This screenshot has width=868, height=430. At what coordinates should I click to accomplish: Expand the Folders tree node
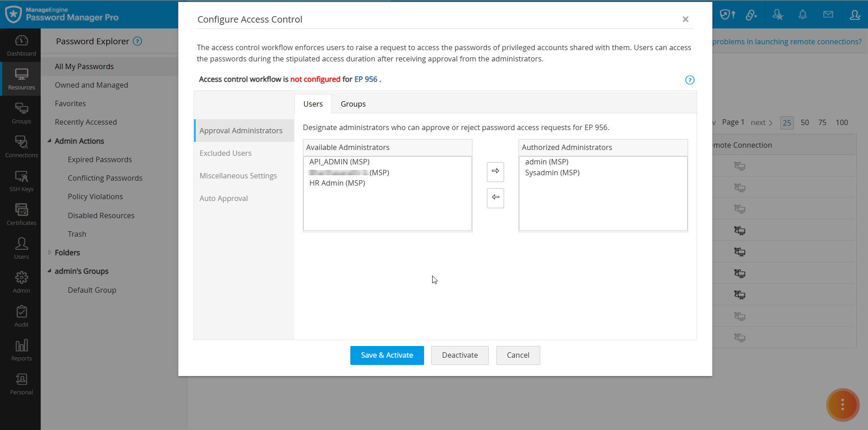[50, 252]
